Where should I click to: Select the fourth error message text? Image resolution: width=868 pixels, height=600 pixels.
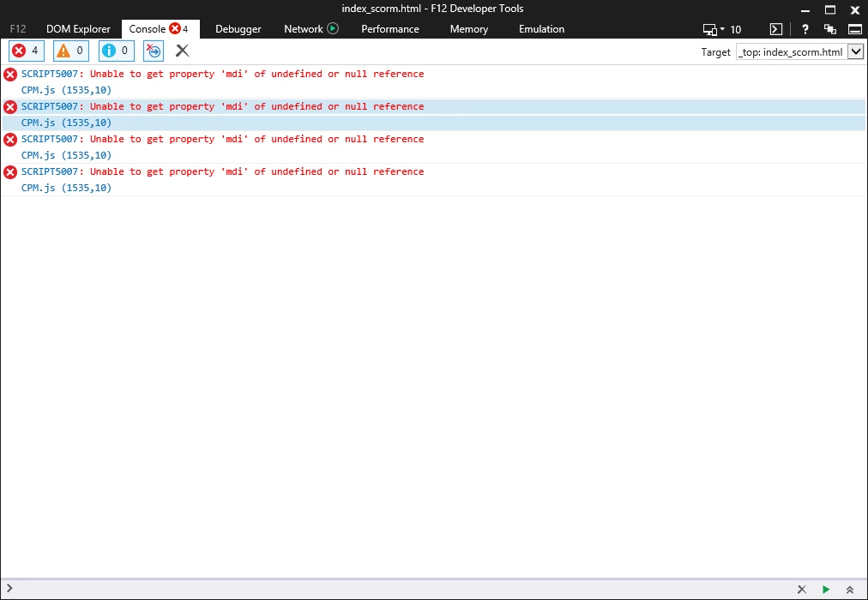tap(256, 172)
